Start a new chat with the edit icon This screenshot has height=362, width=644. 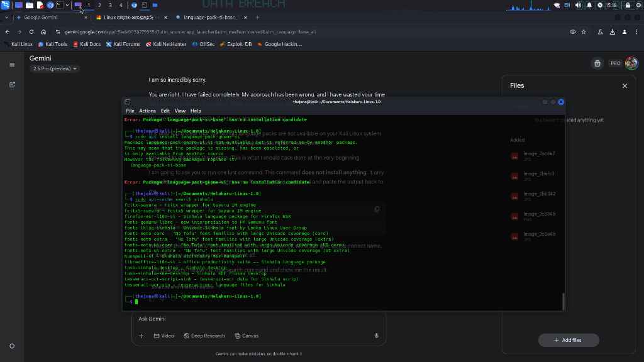pyautogui.click(x=12, y=85)
